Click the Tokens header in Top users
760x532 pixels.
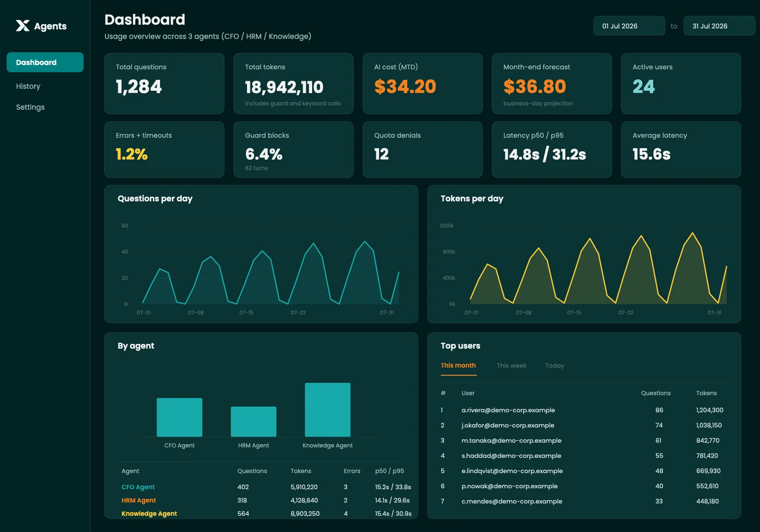coord(707,393)
